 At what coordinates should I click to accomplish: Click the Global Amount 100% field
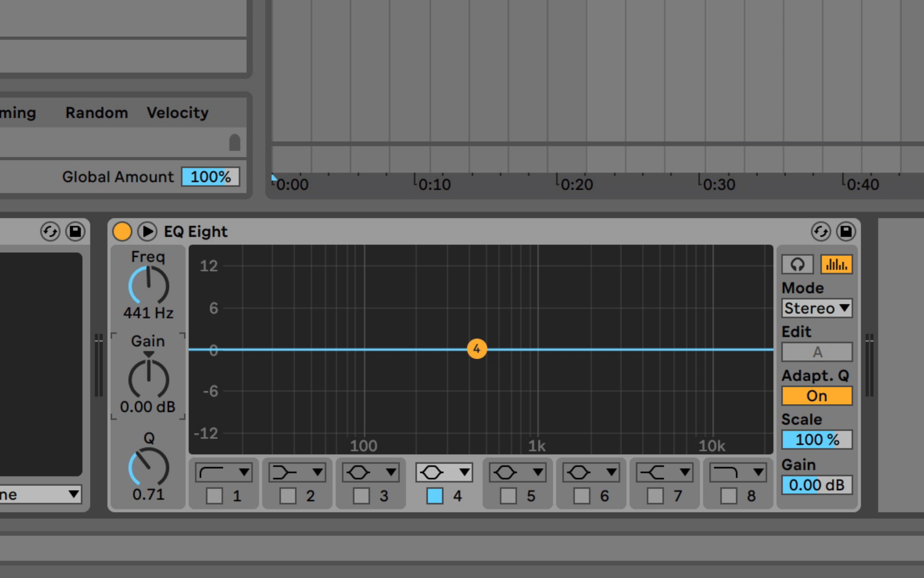(x=210, y=177)
